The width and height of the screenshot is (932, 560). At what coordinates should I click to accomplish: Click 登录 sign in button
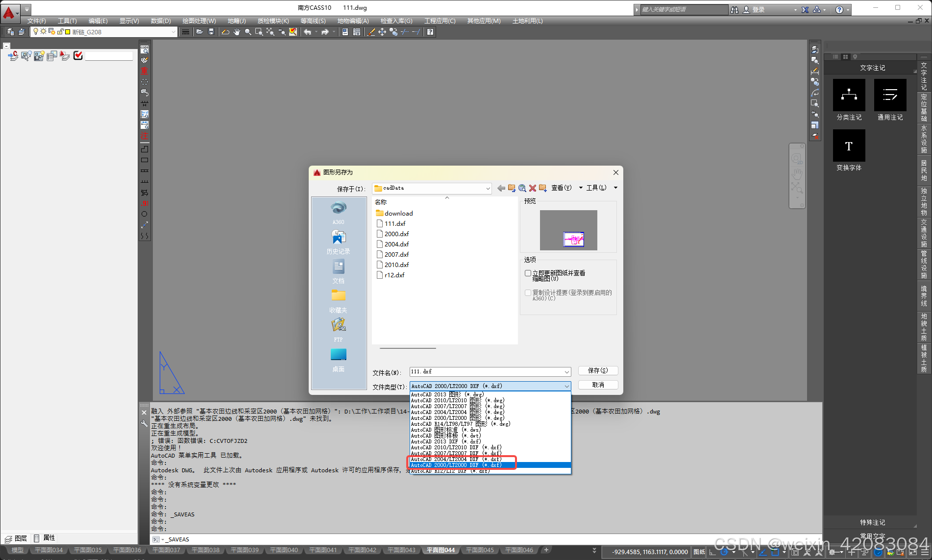(x=754, y=10)
